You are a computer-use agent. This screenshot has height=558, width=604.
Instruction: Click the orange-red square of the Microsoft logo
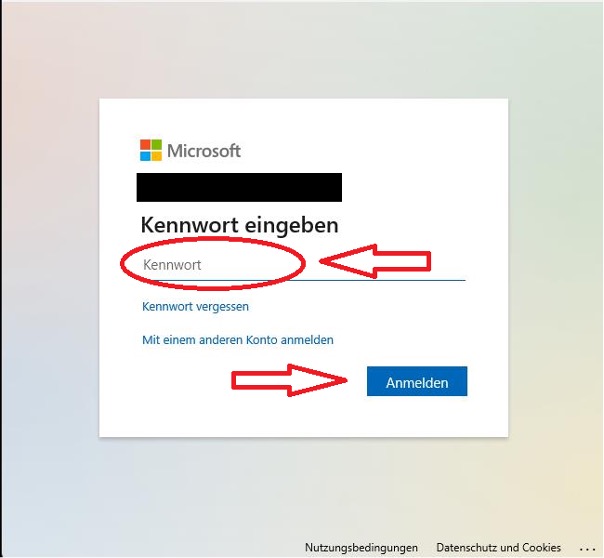tap(145, 144)
